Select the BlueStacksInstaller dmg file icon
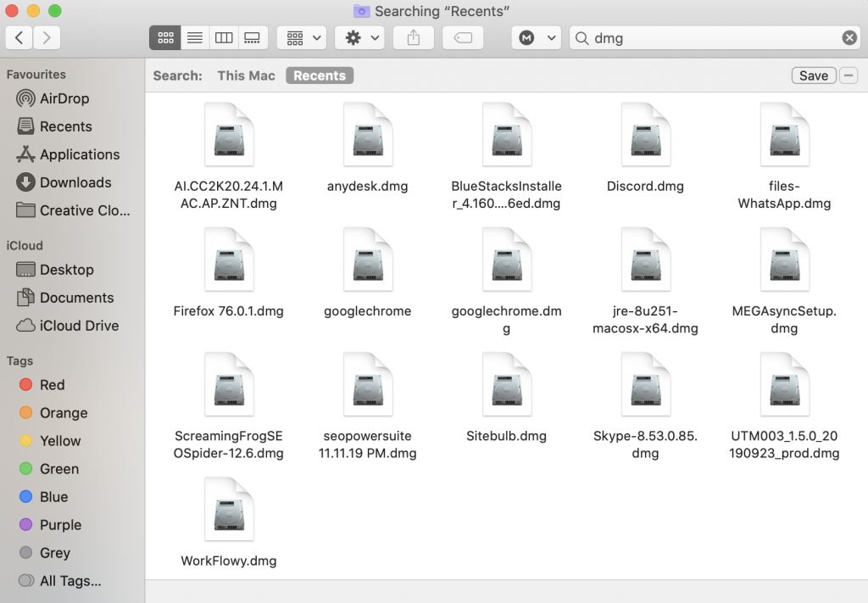868x603 pixels. point(507,135)
